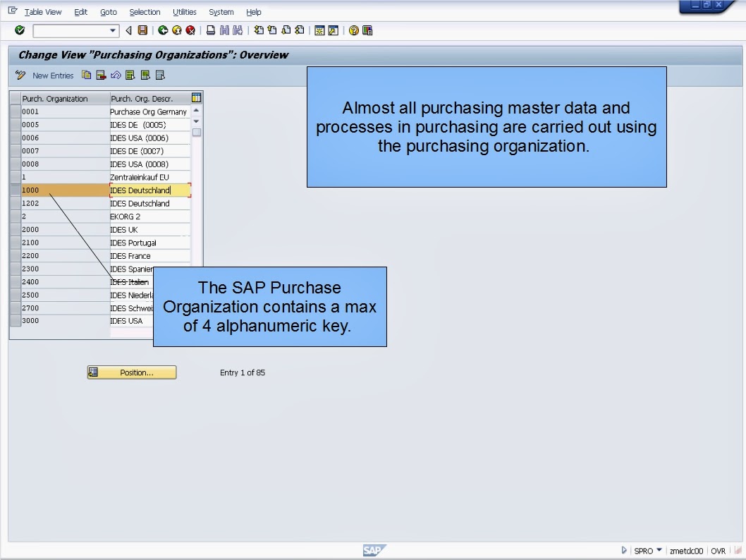Click the Print icon
Screen dimensions: 746x560
pos(211,30)
